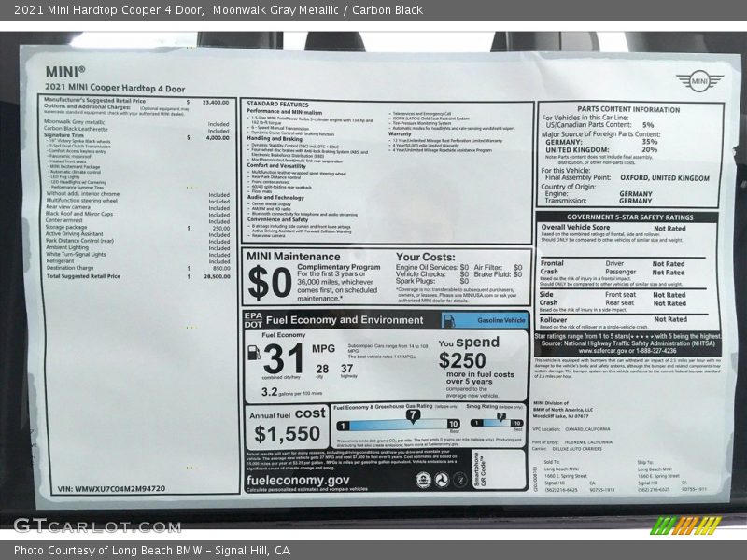Click the lightning bolt emblem by the seals
This screenshot has width=747, height=560.
[x=460, y=479]
